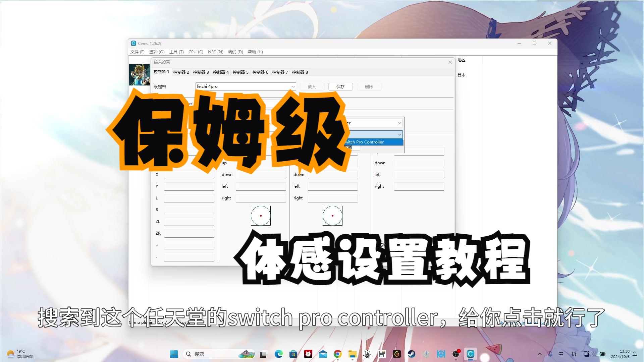Switch to the 控制器 2 tab
Viewport: 644px width, 362px height.
pos(181,72)
